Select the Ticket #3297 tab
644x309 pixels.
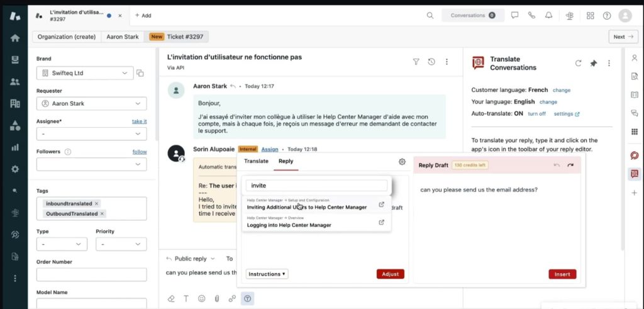176,37
